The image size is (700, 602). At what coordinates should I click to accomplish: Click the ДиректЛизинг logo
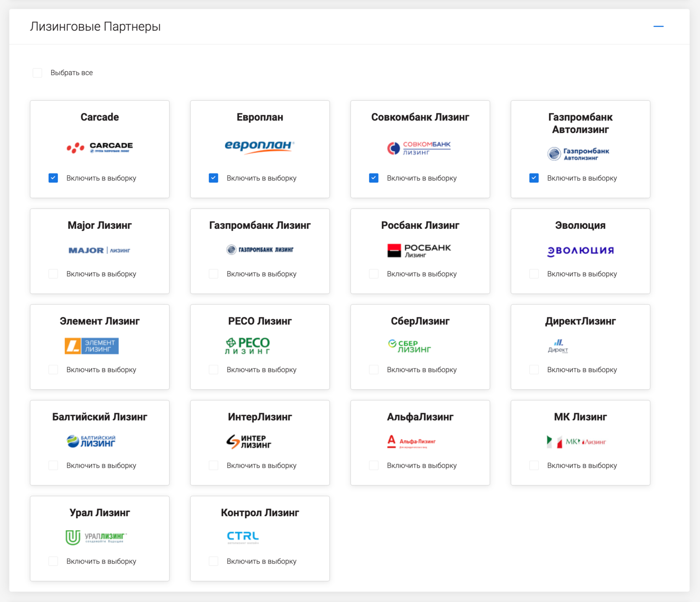pos(558,346)
